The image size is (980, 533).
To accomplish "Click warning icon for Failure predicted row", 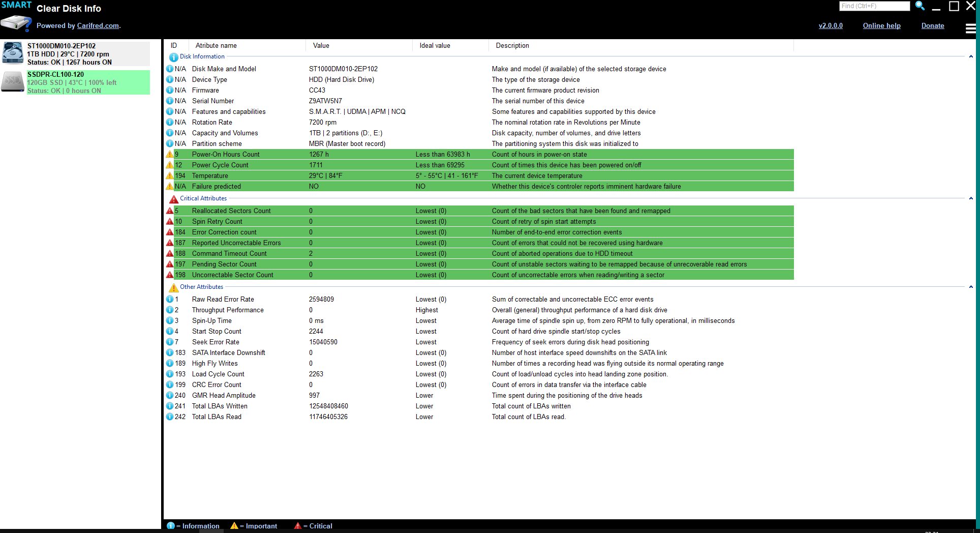I will point(170,186).
